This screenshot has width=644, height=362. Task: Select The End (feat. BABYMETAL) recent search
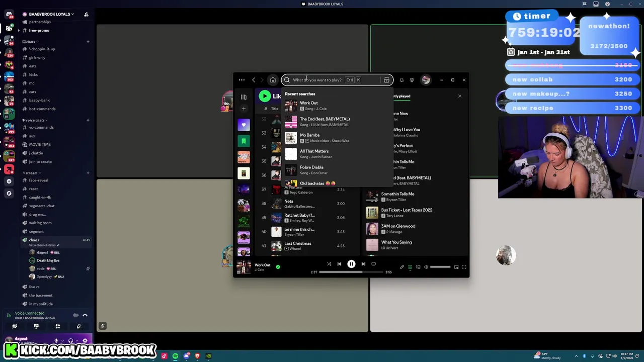point(337,122)
